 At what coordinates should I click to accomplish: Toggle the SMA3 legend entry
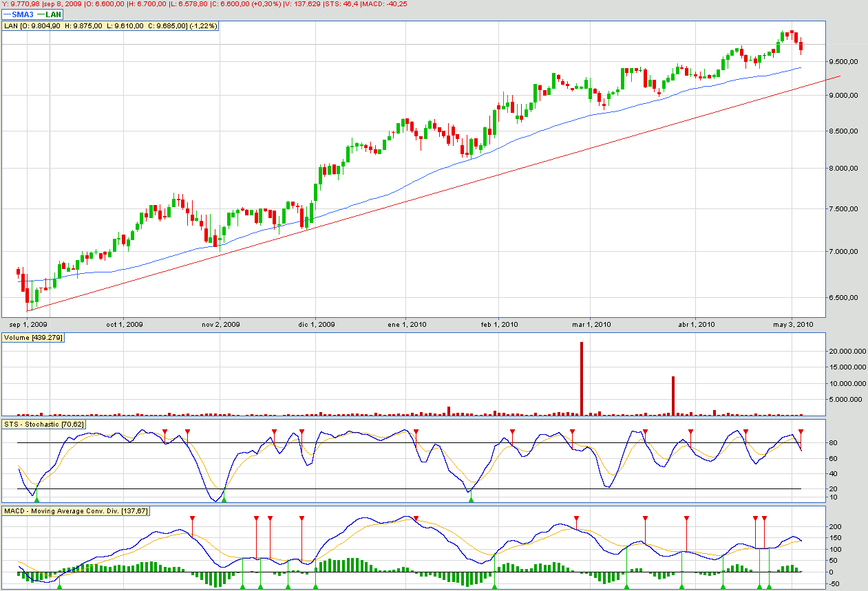(20, 14)
